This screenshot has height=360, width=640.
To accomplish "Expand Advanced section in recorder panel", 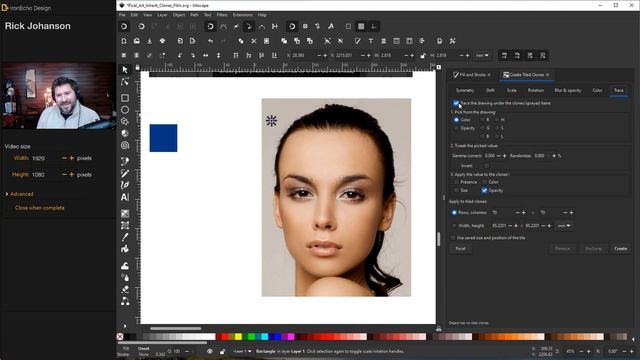I will pyautogui.click(x=20, y=194).
